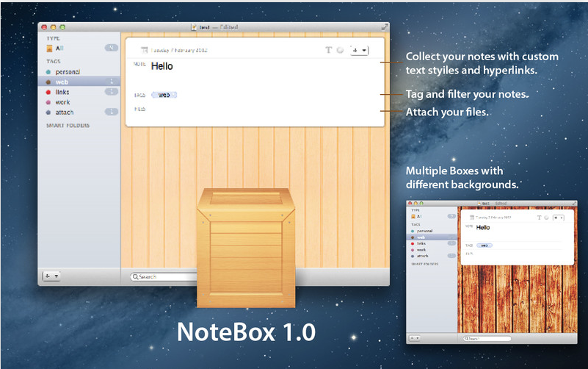Click the document proxy icon in the large window's title bar
The image size is (588, 369).
point(194,27)
